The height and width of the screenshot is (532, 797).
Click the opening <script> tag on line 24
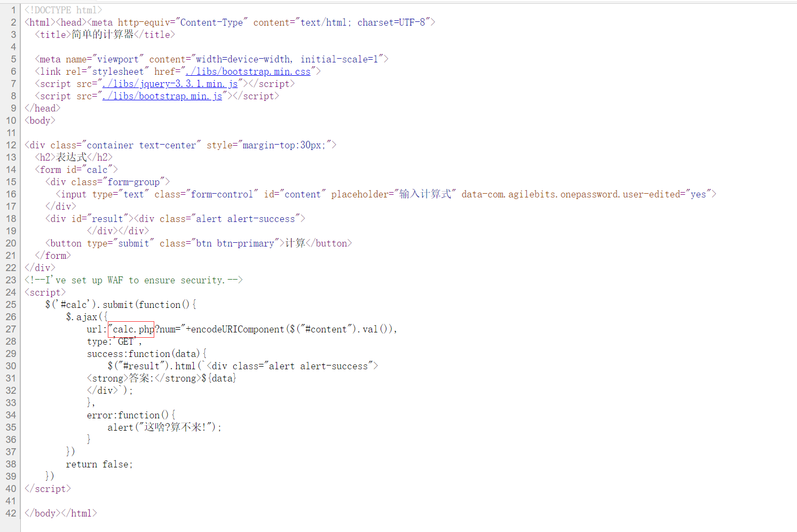[45, 292]
